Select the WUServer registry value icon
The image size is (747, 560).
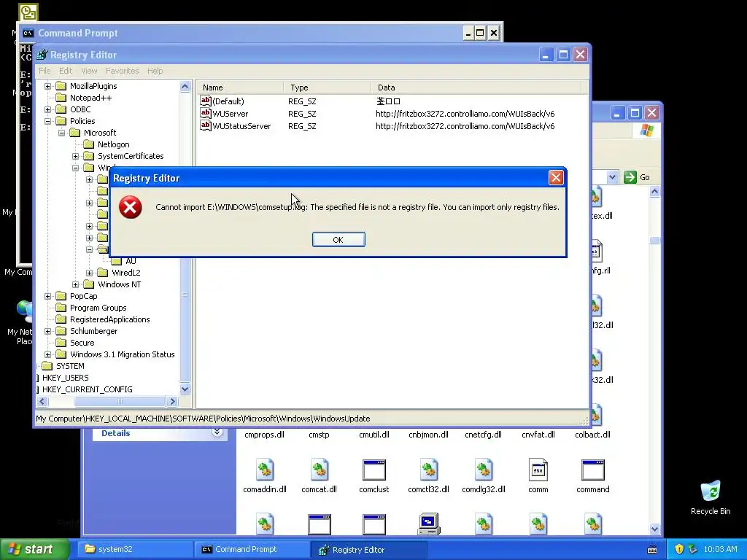[205, 113]
